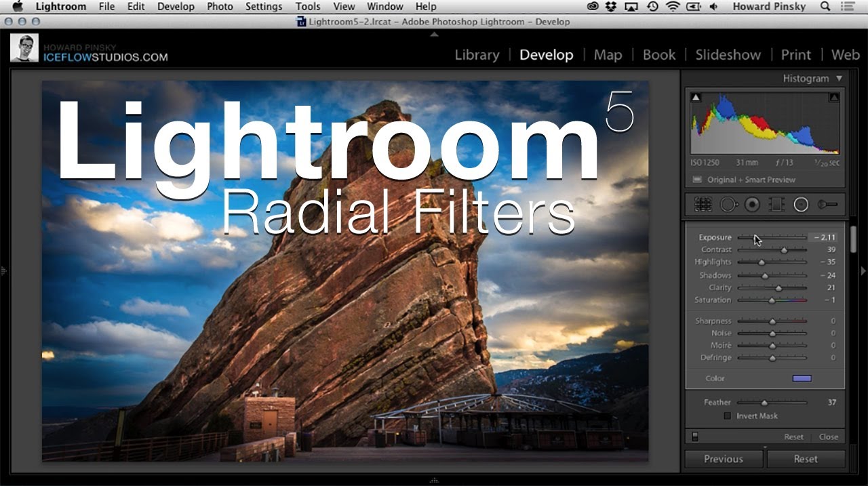
Task: Open the Lightroom application menu
Action: (x=61, y=7)
